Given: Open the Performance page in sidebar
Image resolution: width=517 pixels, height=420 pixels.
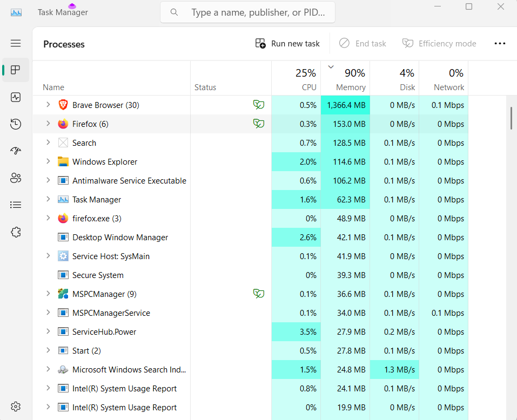Looking at the screenshot, I should [x=16, y=97].
